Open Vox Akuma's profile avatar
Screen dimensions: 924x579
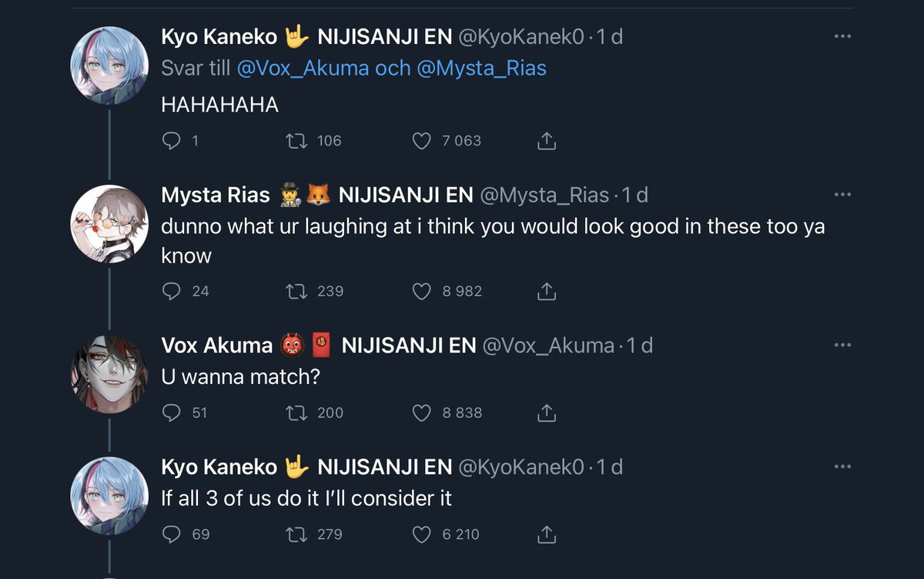tap(109, 374)
